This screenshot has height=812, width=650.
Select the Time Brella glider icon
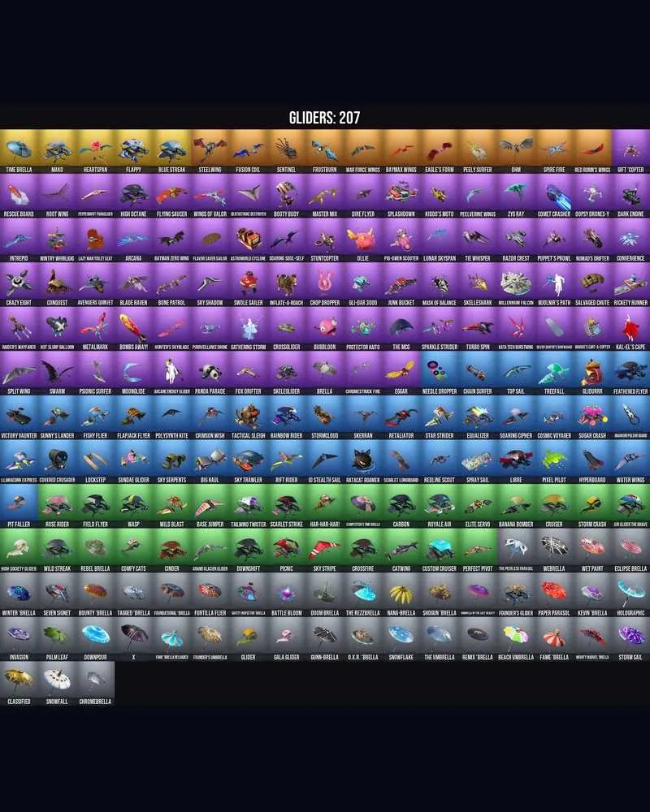point(19,151)
